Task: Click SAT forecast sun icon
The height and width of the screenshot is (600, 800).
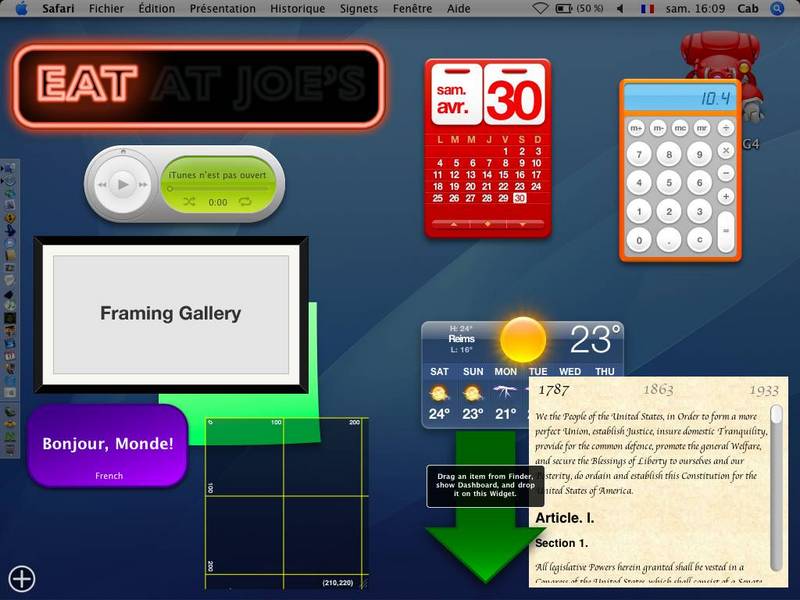Action: point(439,393)
